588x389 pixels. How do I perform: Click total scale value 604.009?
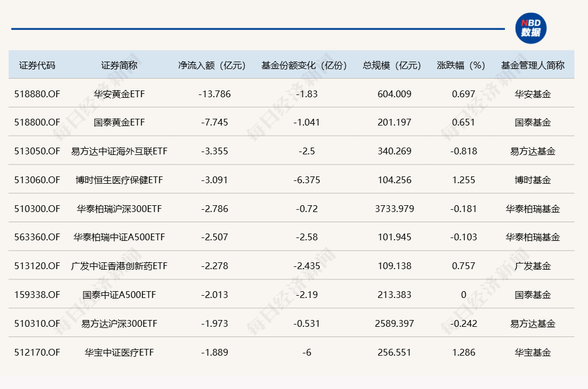[x=395, y=94]
